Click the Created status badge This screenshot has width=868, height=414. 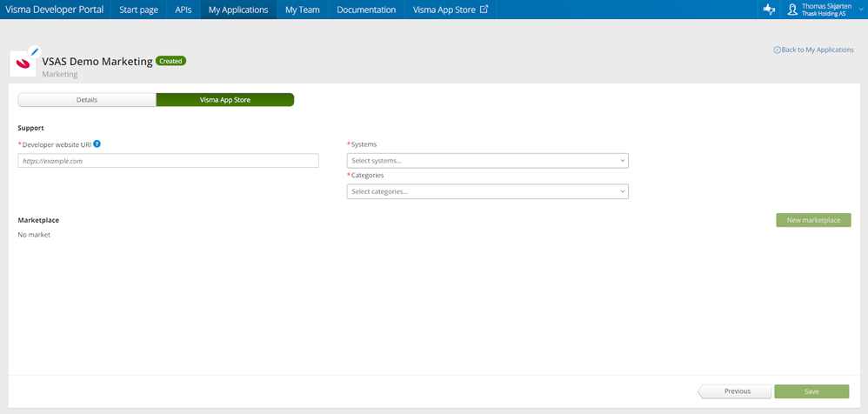[170, 61]
